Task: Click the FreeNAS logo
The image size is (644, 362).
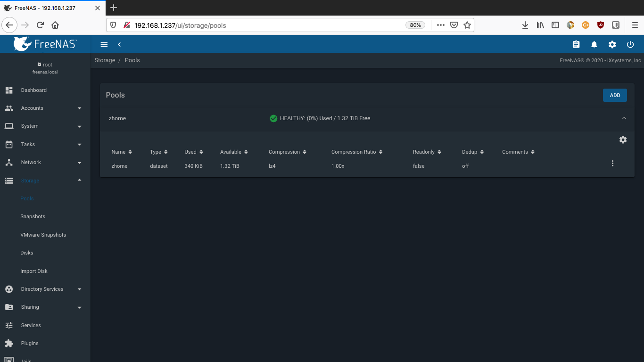Action: (45, 44)
